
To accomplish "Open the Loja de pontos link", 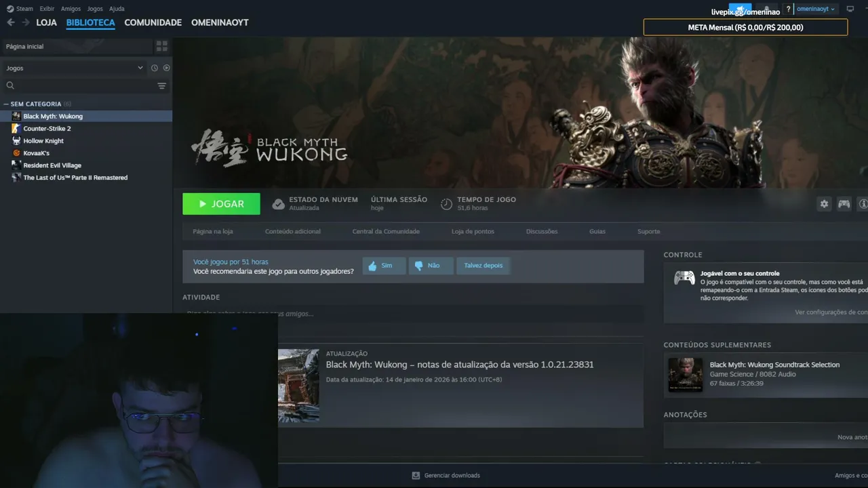I will point(473,232).
